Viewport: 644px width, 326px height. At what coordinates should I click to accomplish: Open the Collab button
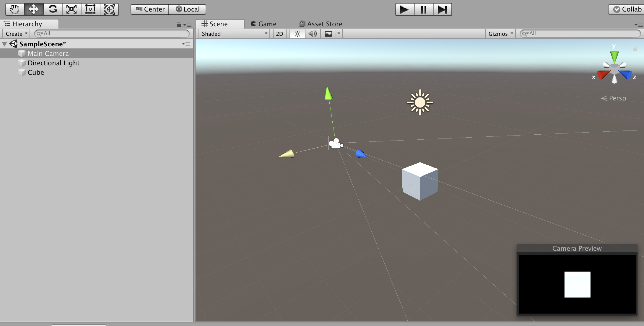627,9
